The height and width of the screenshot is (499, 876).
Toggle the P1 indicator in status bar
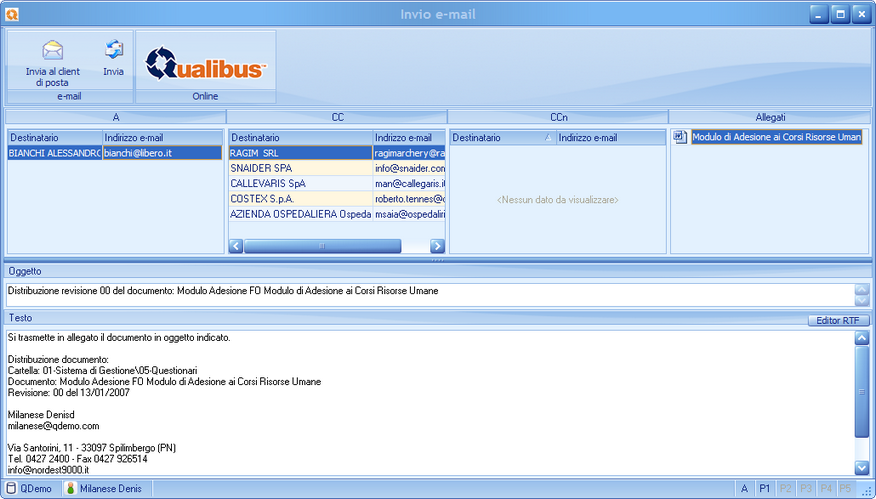[764, 488]
